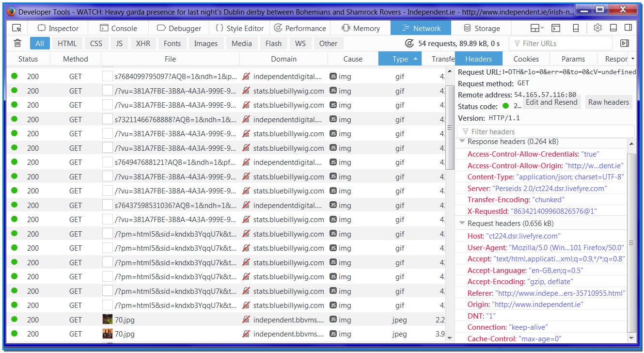This screenshot has height=353, width=644.
Task: Toggle the Media request filter
Action: (242, 43)
